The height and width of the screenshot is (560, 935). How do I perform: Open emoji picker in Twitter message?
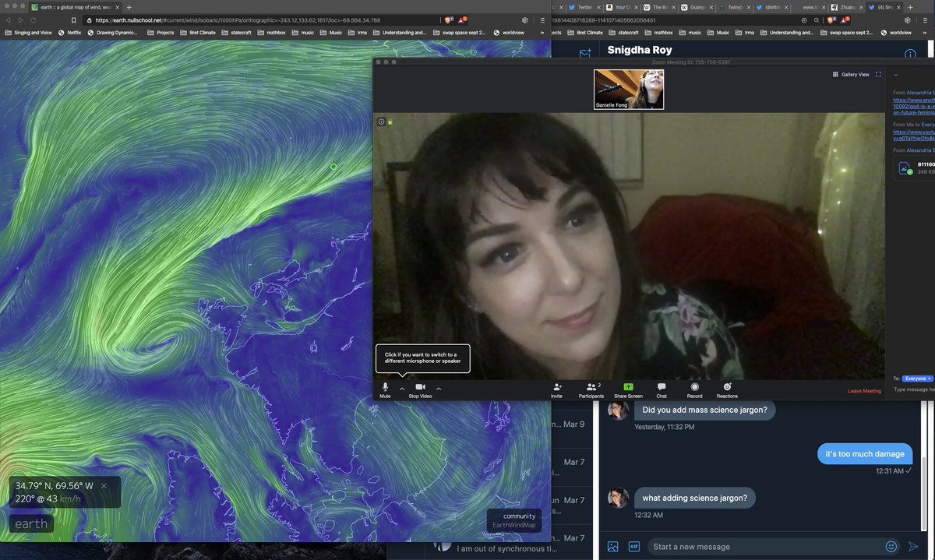pos(891,547)
